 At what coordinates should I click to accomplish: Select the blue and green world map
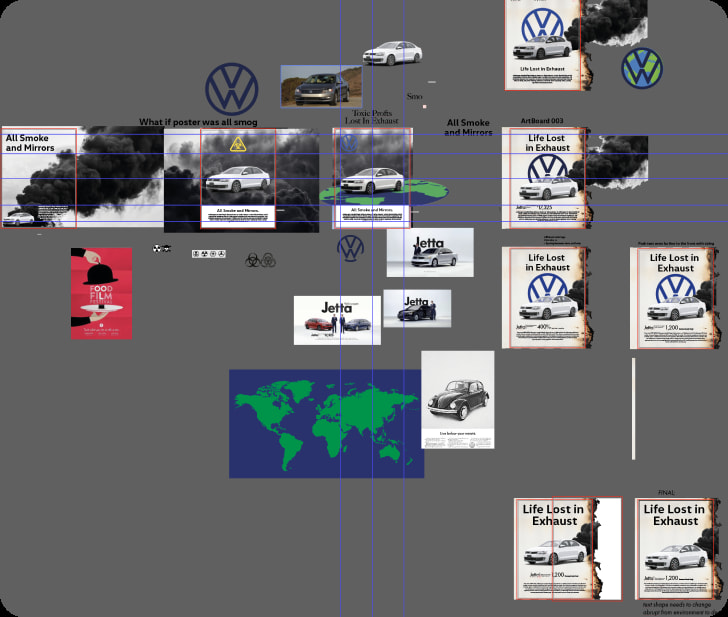point(326,424)
